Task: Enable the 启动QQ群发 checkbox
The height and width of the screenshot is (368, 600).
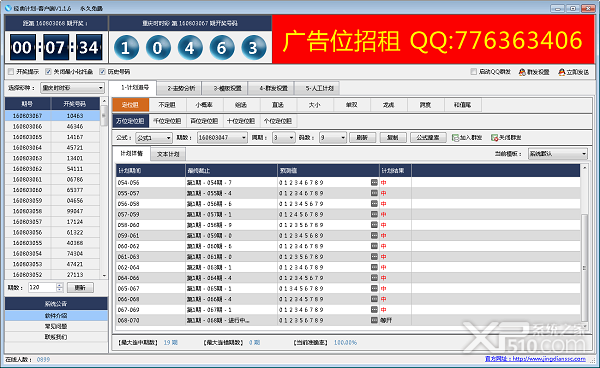Action: (x=473, y=72)
